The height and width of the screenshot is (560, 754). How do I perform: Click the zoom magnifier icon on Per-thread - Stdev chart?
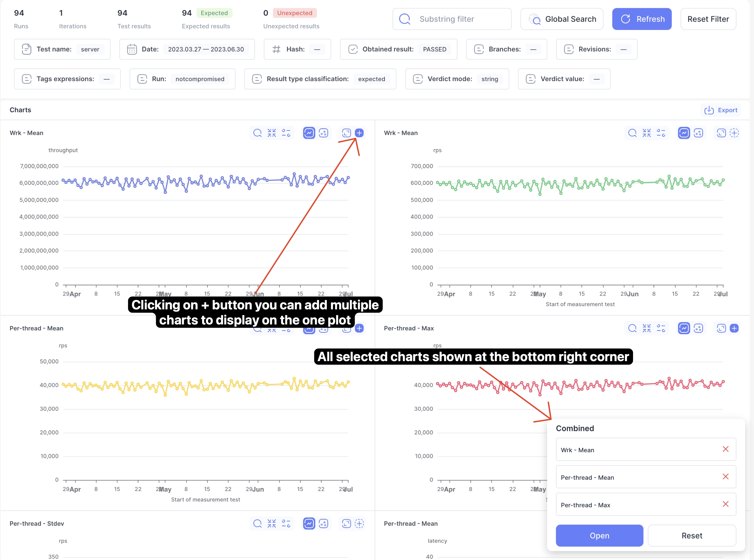257,523
